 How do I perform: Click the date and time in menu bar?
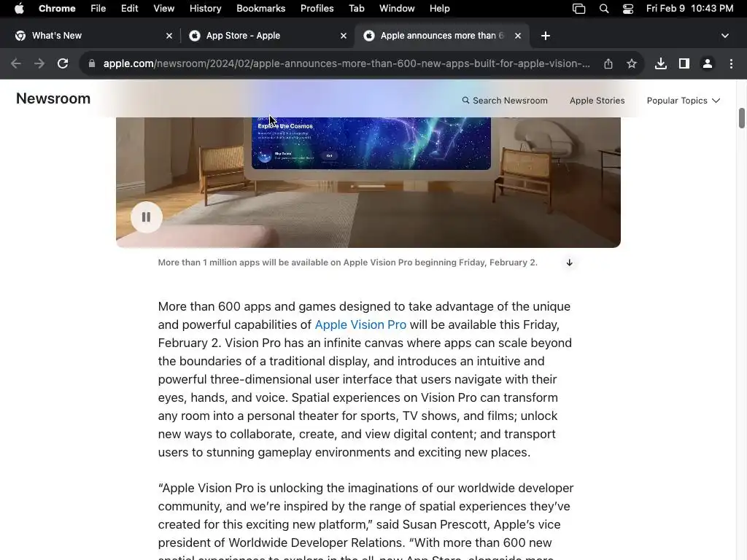[x=689, y=9]
